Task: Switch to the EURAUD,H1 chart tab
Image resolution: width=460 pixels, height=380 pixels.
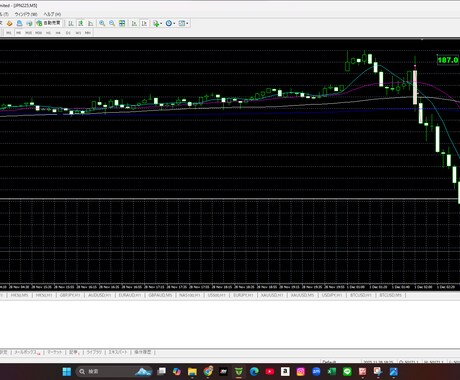Action: pyautogui.click(x=130, y=295)
